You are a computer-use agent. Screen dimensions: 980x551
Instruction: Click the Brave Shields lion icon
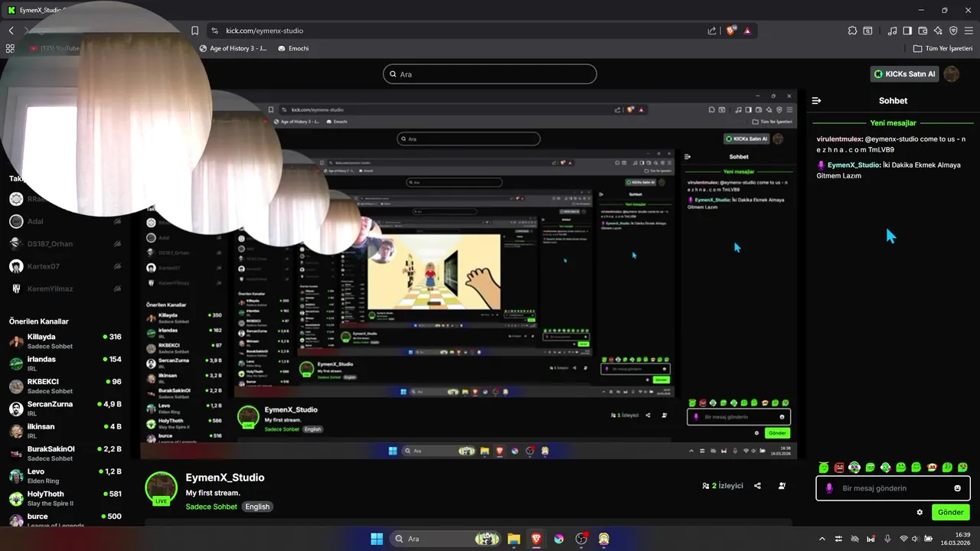(x=730, y=31)
